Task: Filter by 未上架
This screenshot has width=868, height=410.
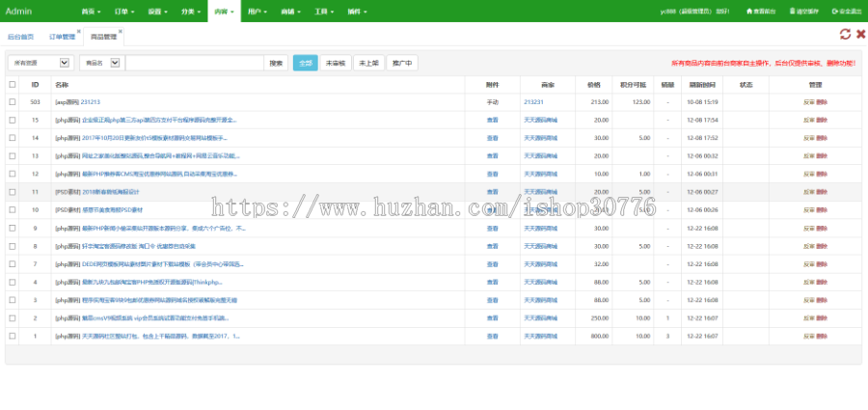Action: click(368, 63)
